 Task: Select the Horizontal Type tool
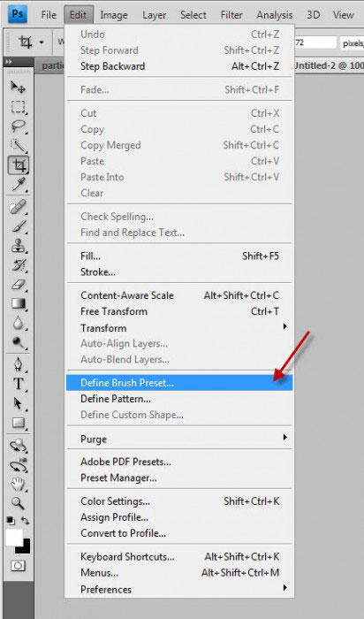(19, 383)
